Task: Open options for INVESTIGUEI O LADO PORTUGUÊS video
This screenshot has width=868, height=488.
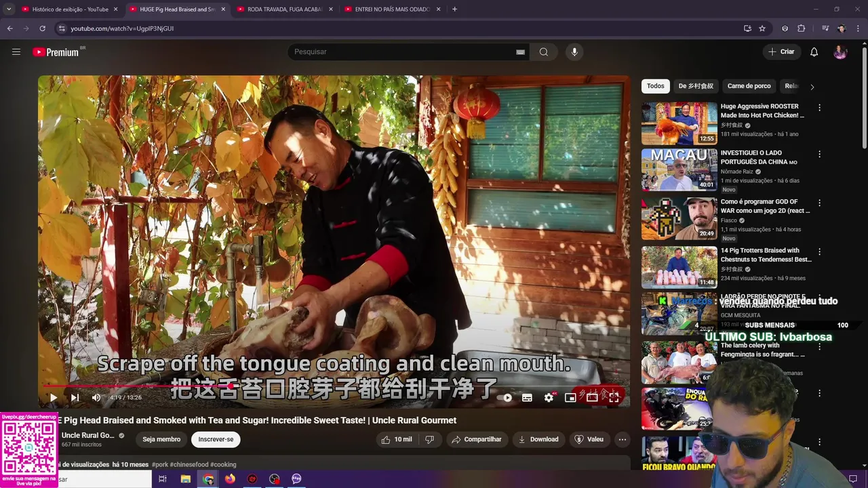Action: click(x=819, y=154)
